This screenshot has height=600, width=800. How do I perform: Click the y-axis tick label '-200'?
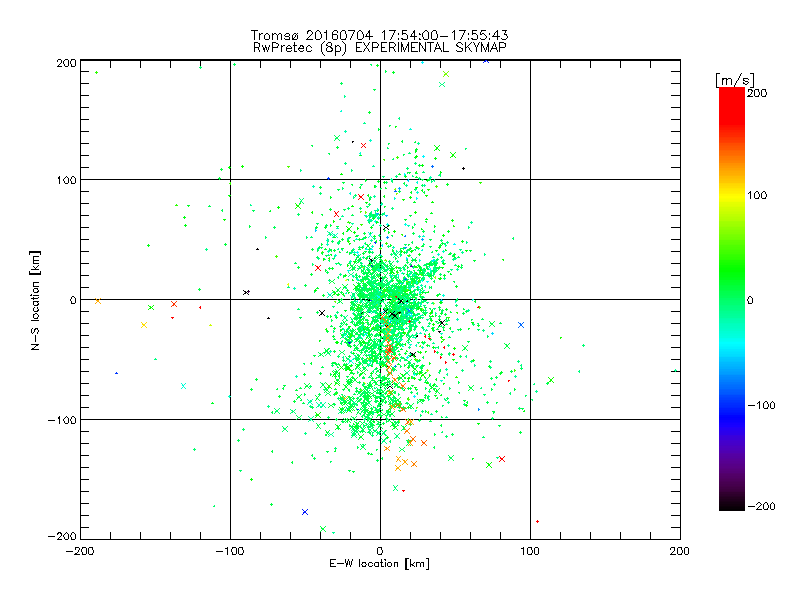coord(62,536)
